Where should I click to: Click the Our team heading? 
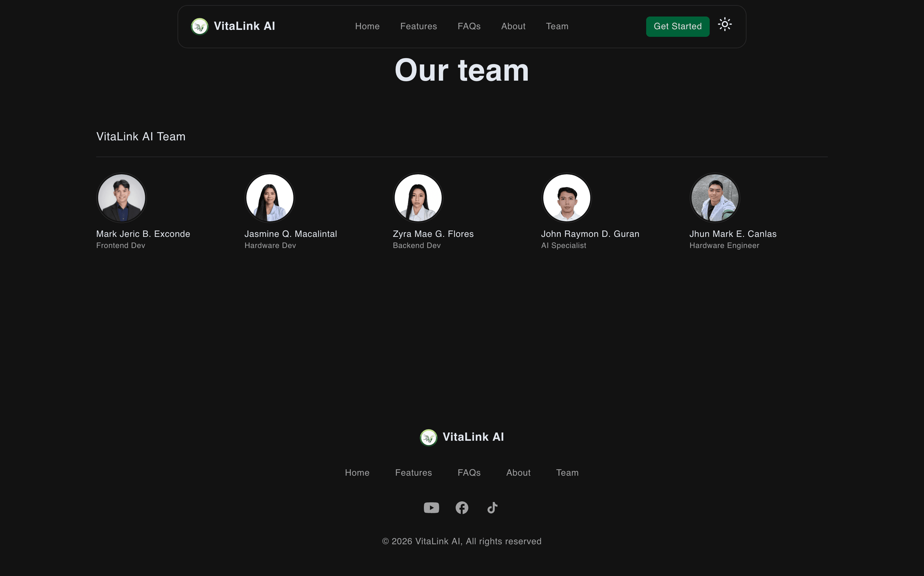click(462, 70)
